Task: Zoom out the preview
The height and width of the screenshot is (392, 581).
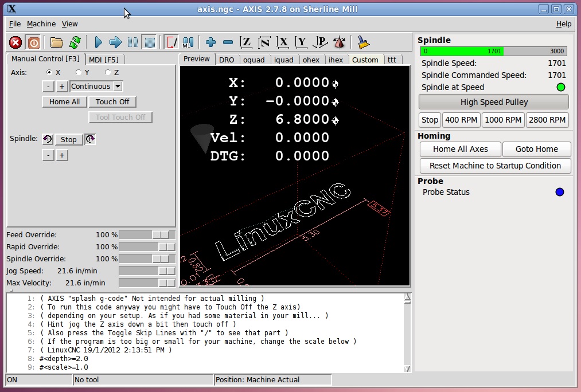Action: [x=228, y=42]
